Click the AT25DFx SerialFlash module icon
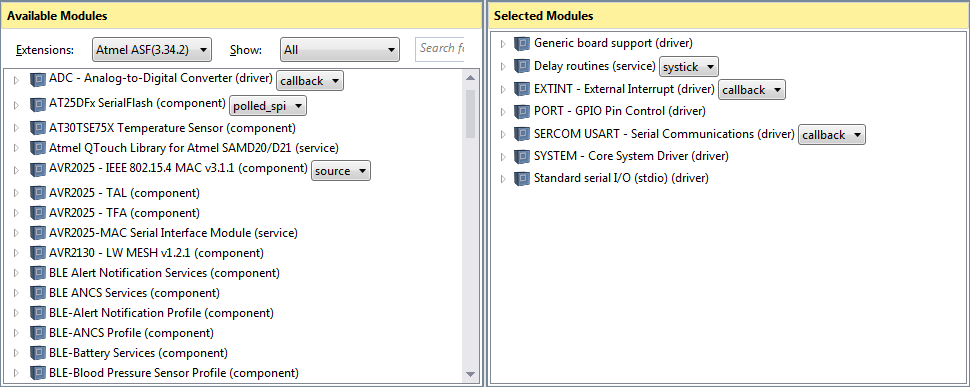Viewport: 970px width, 387px height. click(x=38, y=104)
